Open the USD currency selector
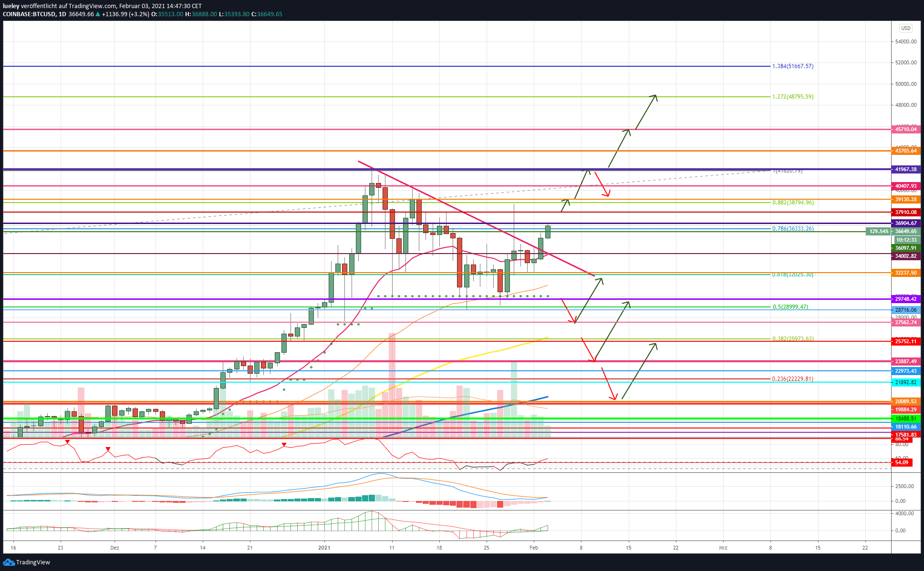Image resolution: width=924 pixels, height=571 pixels. (x=905, y=28)
